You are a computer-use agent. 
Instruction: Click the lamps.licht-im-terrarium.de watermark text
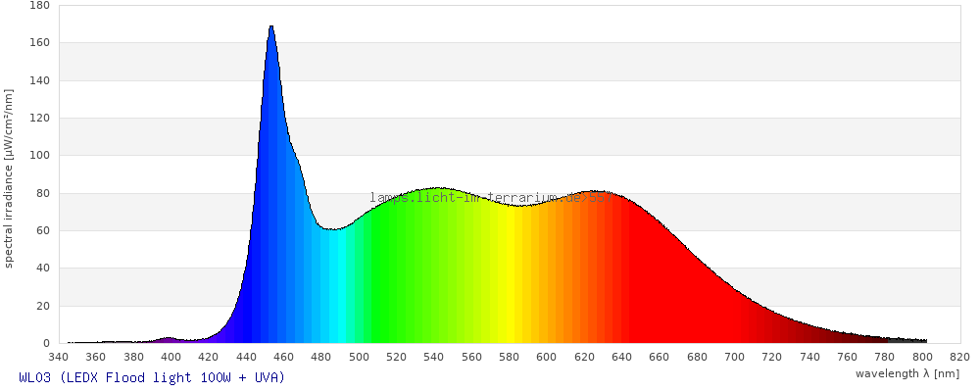point(490,197)
